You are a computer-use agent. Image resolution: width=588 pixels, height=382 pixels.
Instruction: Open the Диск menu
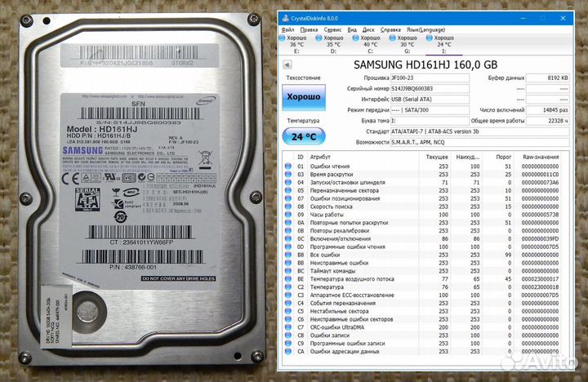click(x=368, y=29)
